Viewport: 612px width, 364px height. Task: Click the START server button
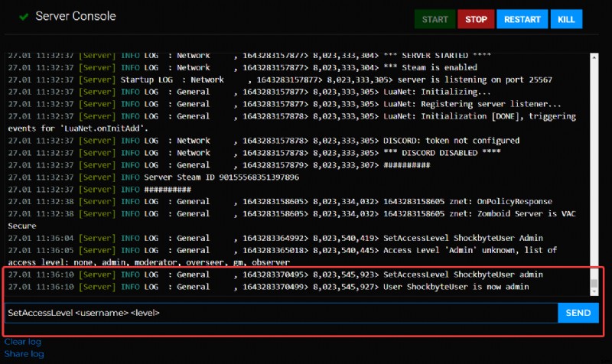(435, 19)
